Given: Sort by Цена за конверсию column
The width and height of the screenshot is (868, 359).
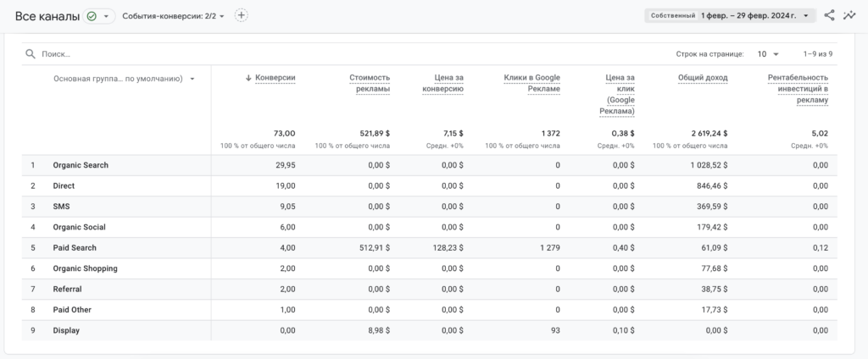Looking at the screenshot, I should pyautogui.click(x=442, y=83).
